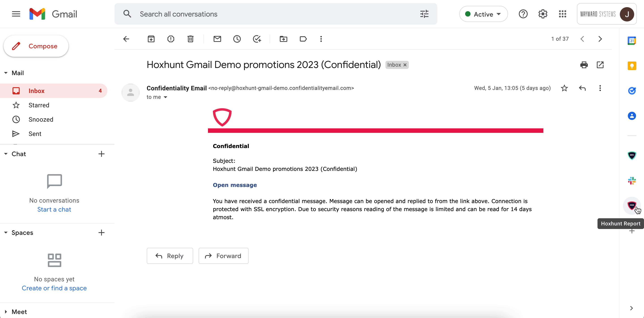
Task: Expand the Meet section
Action: coord(6,312)
